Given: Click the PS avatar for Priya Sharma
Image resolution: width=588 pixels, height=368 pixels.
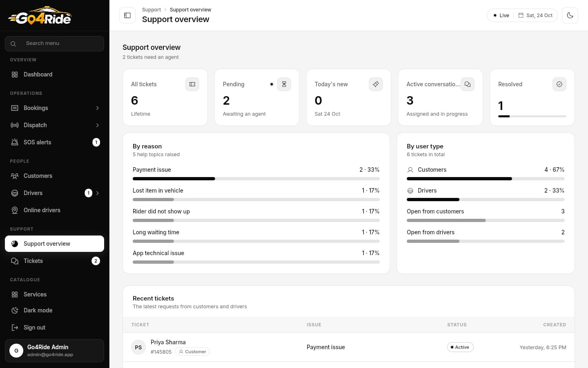Looking at the screenshot, I should pyautogui.click(x=138, y=347).
